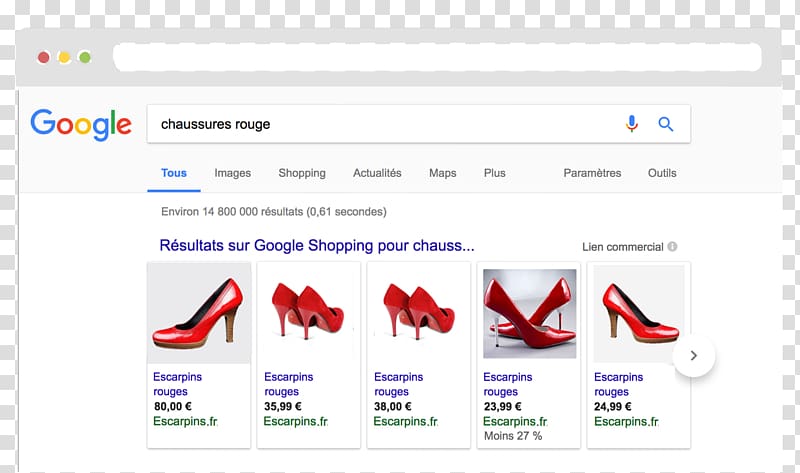The image size is (800, 473).
Task: Switch to the Images tab
Action: coord(233,173)
